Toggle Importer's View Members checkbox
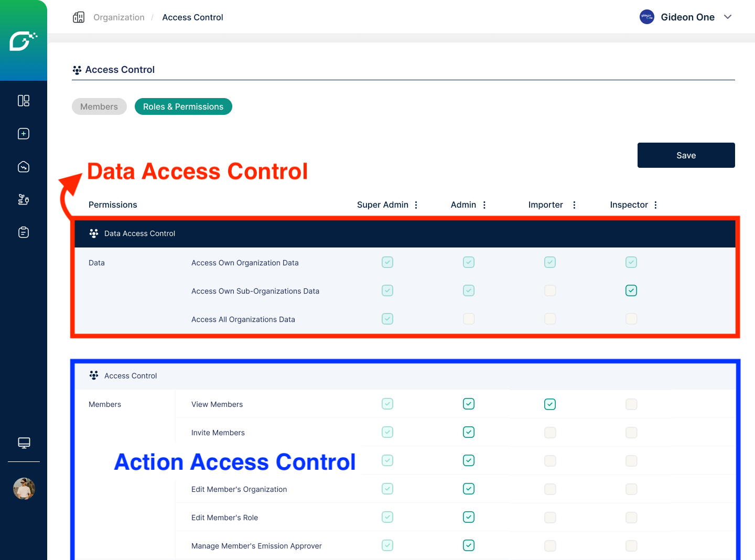Image resolution: width=755 pixels, height=560 pixels. 550,404
